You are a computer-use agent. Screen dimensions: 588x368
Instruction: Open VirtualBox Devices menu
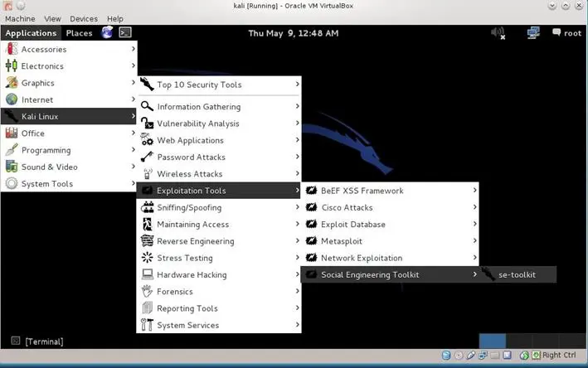coord(83,18)
